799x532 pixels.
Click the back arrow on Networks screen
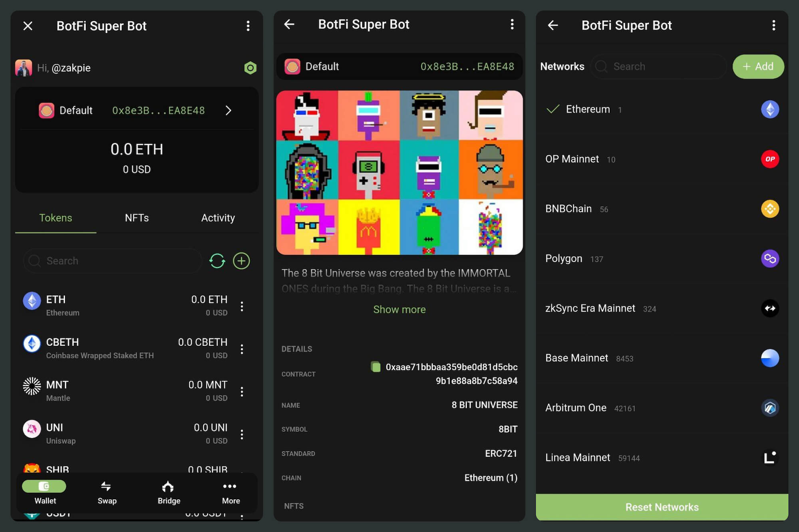coord(553,26)
